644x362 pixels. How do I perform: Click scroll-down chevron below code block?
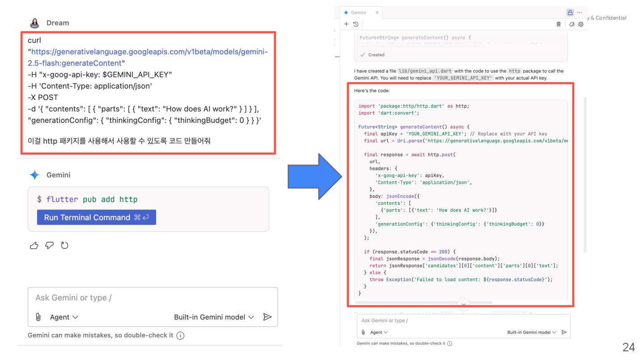point(464,304)
